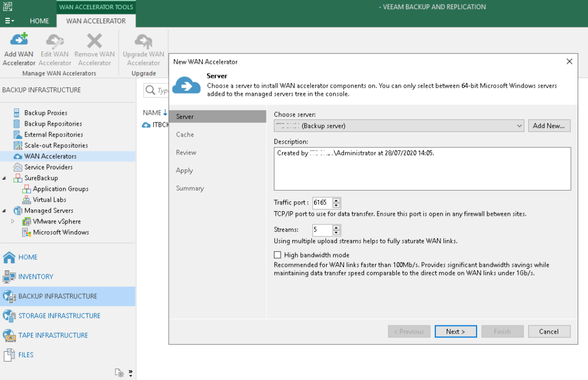
Task: Switch to the HOME ribbon tab
Action: click(x=40, y=21)
